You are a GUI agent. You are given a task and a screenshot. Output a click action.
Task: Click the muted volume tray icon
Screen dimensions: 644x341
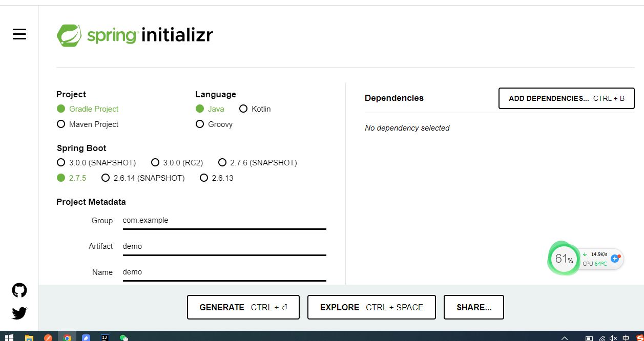613,338
